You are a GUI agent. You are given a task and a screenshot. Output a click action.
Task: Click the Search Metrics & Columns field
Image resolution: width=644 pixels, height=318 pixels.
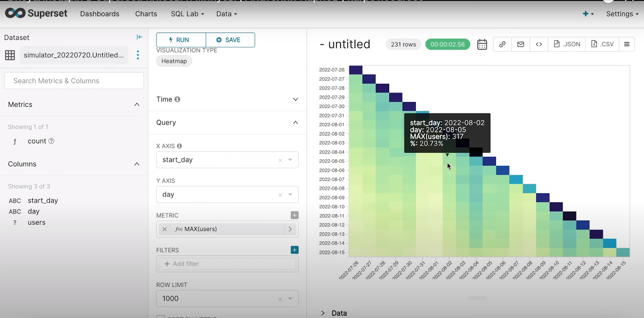pos(74,81)
